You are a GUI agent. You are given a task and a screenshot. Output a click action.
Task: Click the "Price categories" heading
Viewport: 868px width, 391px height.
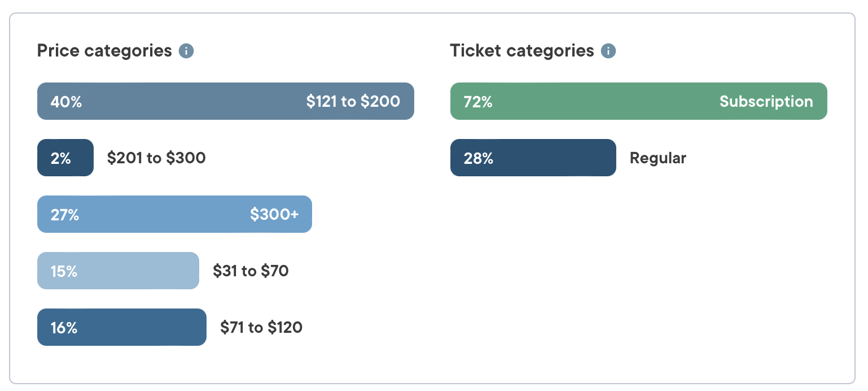(104, 51)
